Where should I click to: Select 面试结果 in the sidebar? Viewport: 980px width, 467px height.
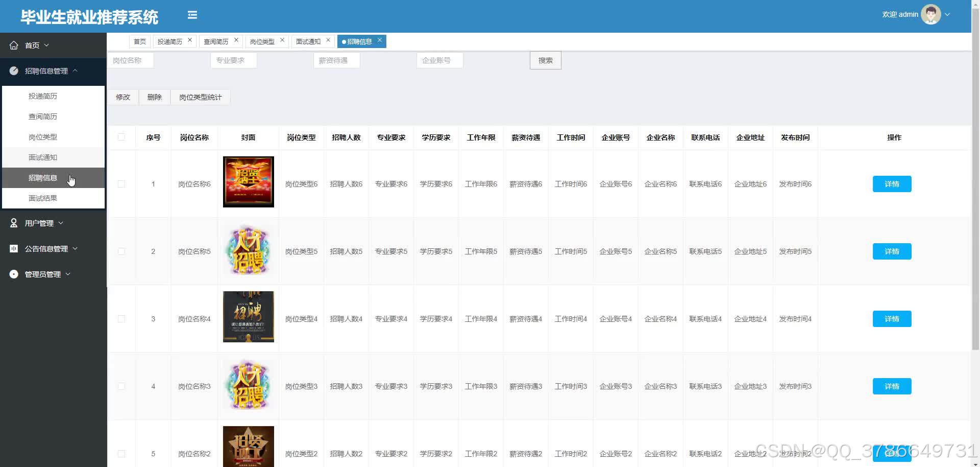pyautogui.click(x=53, y=198)
